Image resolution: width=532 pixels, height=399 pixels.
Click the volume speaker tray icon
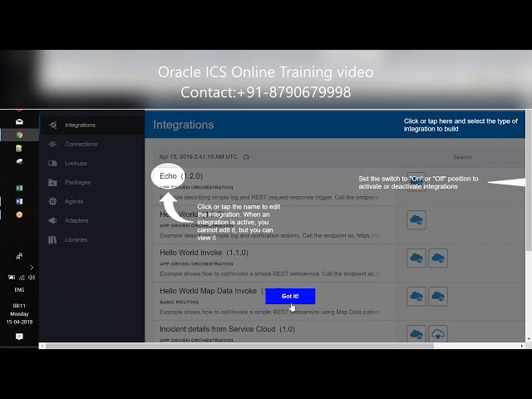32,278
